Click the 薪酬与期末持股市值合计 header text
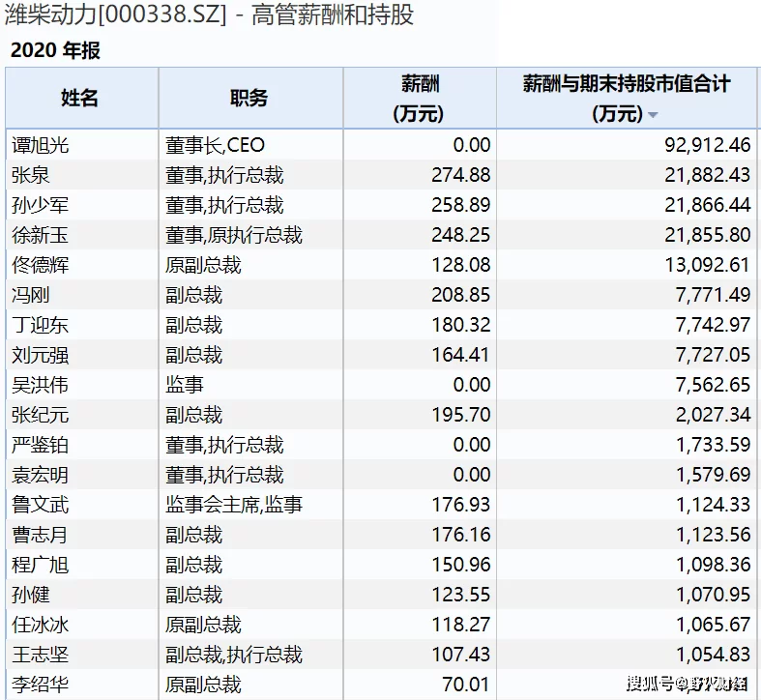Image resolution: width=761 pixels, height=700 pixels. click(x=627, y=84)
